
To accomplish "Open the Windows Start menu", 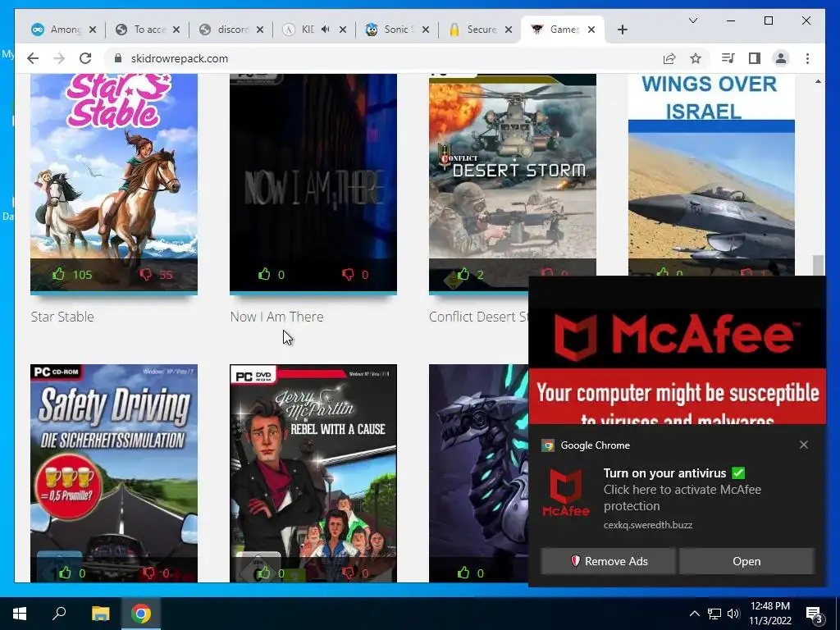I will tap(20, 614).
